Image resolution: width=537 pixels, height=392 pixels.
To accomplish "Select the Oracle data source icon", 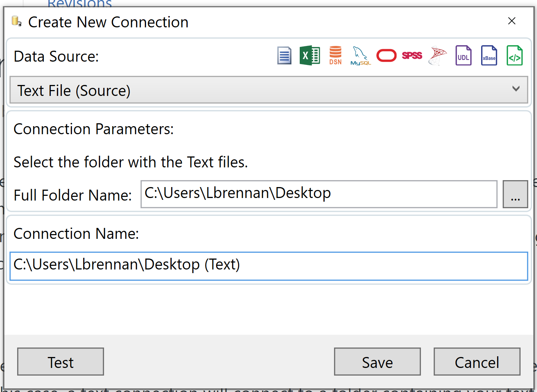I will [386, 55].
